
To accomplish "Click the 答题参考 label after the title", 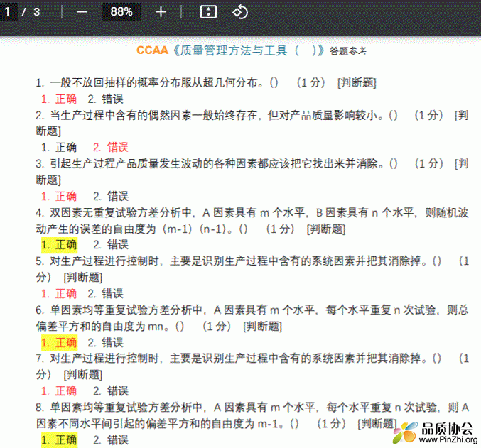I will point(348,51).
